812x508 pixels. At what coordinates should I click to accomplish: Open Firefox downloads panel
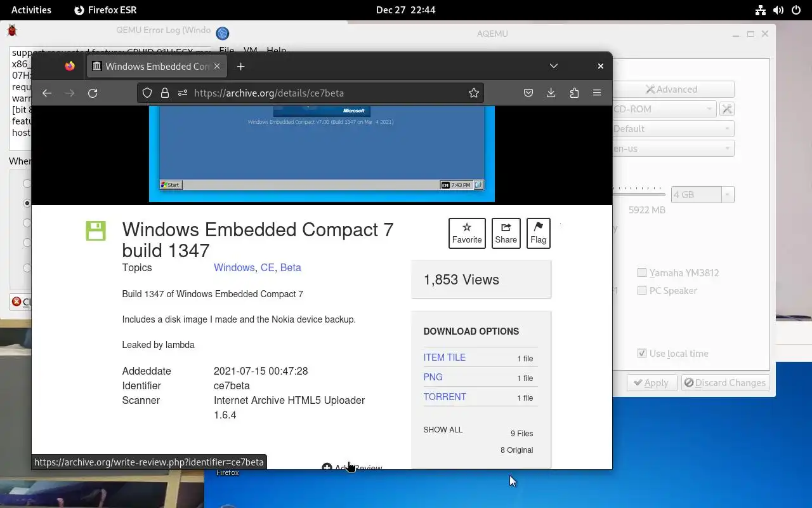(x=551, y=93)
